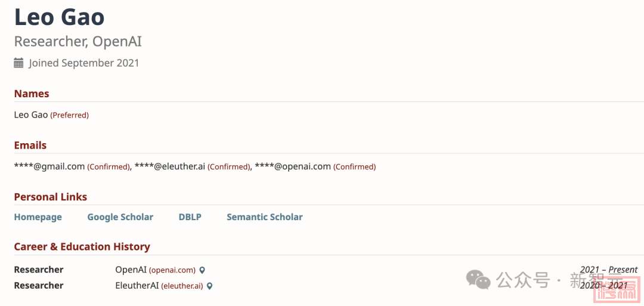
Task: Visit the Semantic Scholar link
Action: 264,217
